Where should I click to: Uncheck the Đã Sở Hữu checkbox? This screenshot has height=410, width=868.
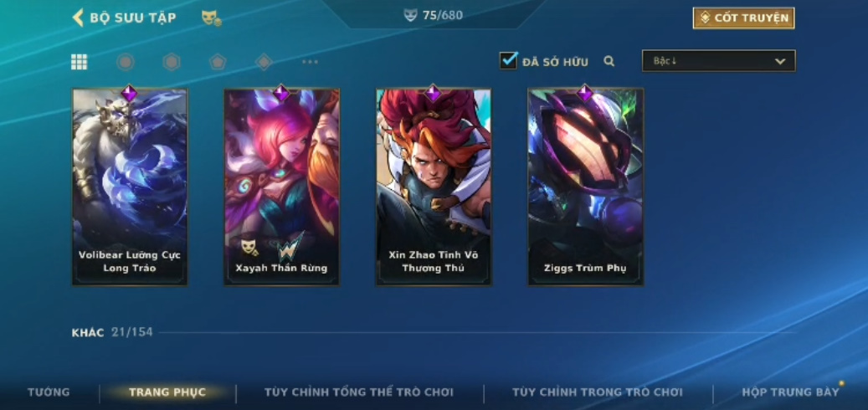coord(508,61)
